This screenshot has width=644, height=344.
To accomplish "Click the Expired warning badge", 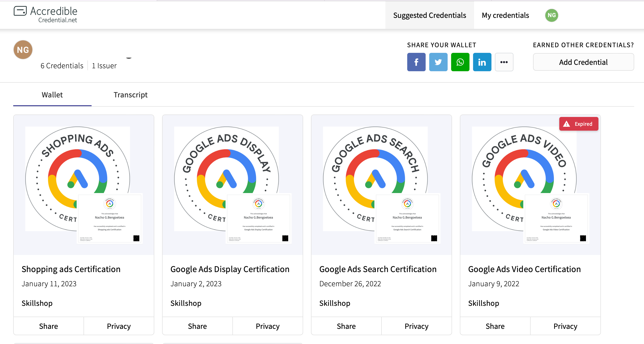I will 579,124.
